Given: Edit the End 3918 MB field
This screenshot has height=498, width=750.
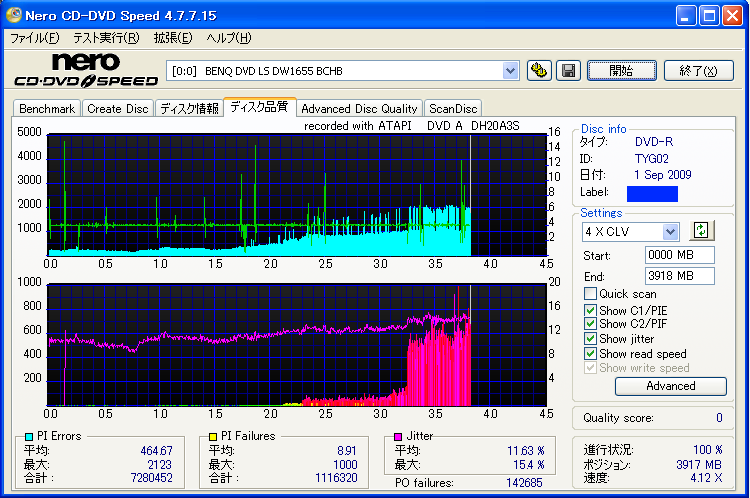Looking at the screenshot, I should click(680, 276).
